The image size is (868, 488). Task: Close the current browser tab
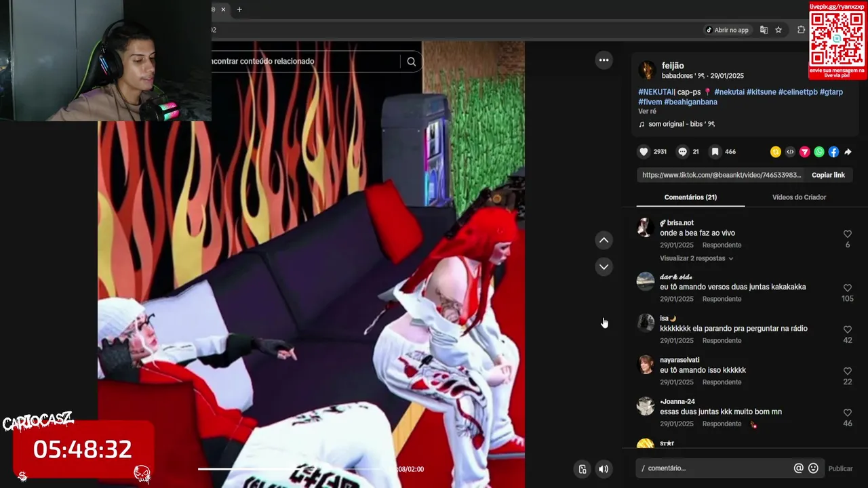click(x=222, y=9)
